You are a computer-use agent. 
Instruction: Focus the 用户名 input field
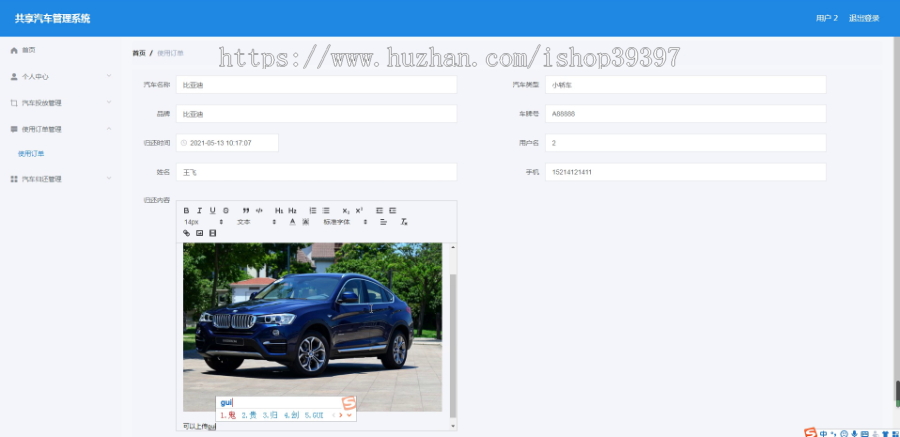click(685, 142)
